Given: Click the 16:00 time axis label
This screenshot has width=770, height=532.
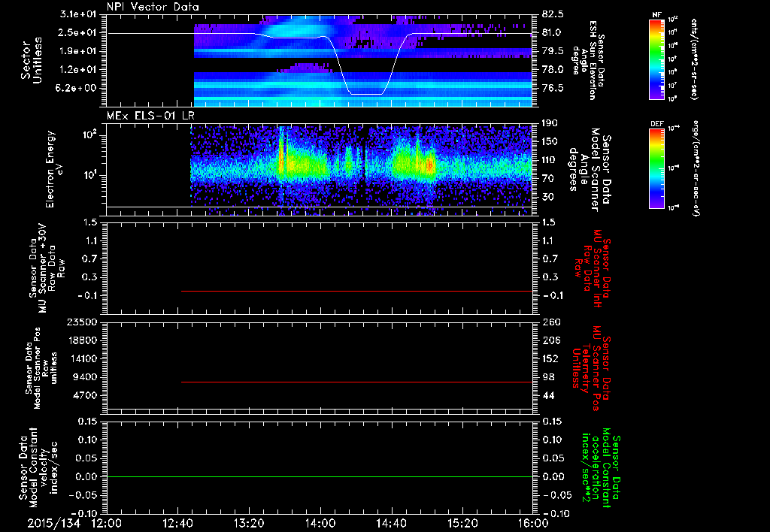Looking at the screenshot, I should pos(533,523).
